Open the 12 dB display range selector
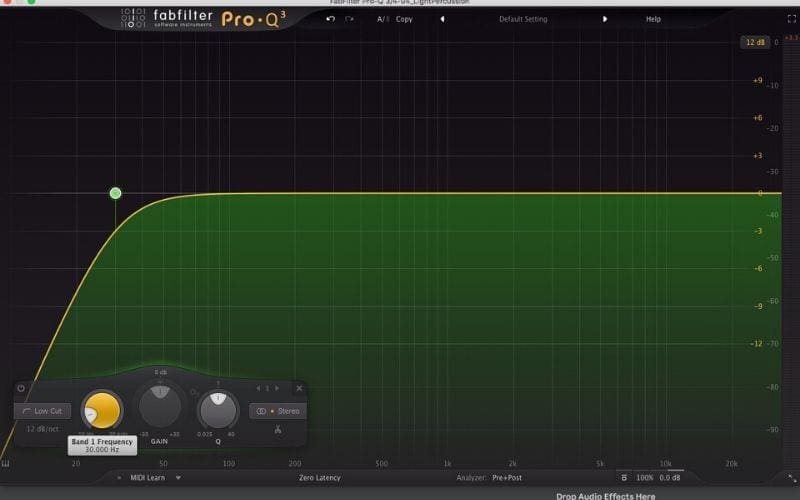800x500 pixels. pos(755,42)
